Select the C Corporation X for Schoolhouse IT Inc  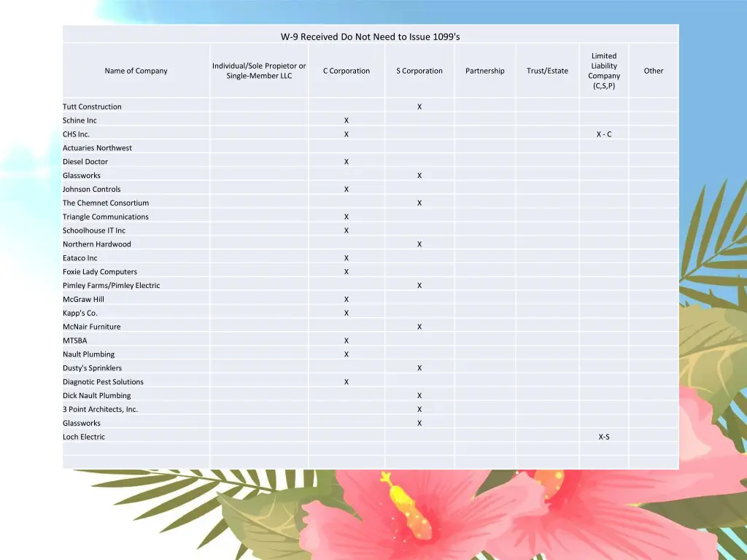pos(347,230)
